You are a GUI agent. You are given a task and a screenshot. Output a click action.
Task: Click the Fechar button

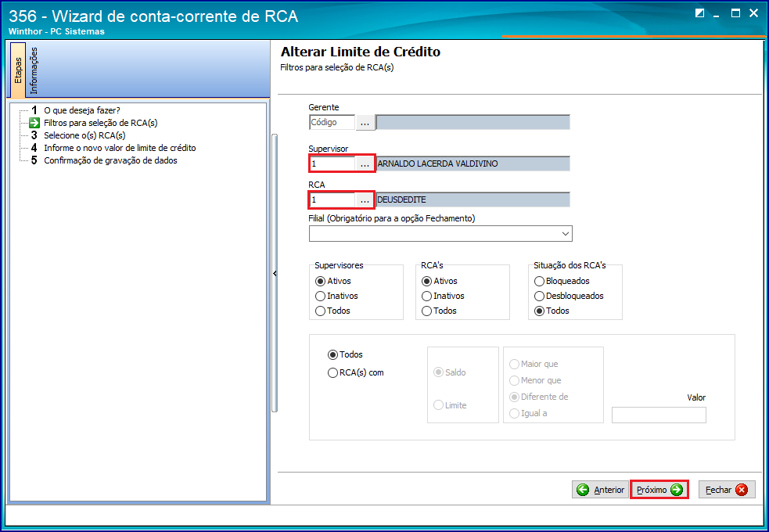(x=727, y=489)
